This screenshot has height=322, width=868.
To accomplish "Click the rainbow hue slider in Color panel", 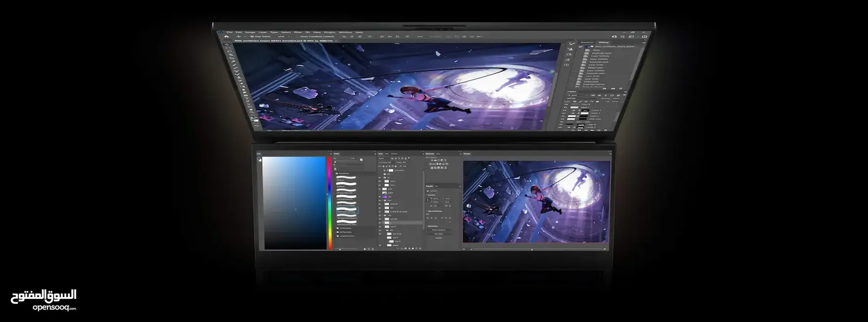I will tap(330, 203).
